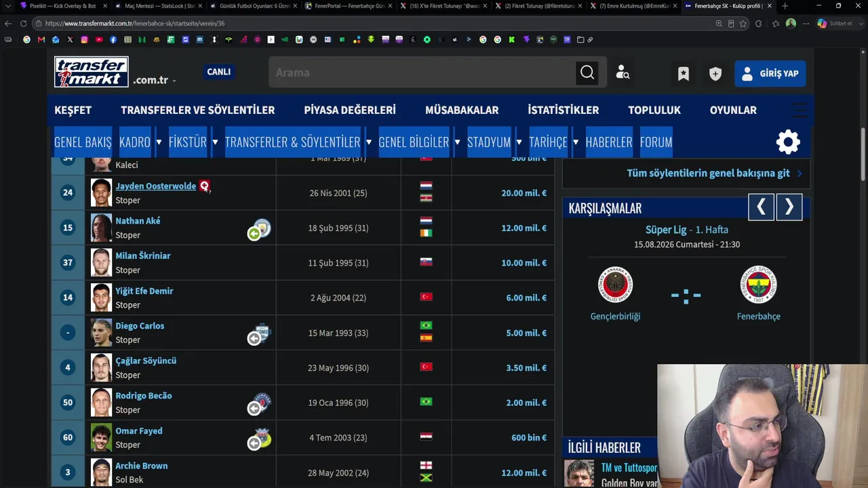Open the Gmail bookmark icon
The width and height of the screenshot is (868, 488).
point(41,39)
